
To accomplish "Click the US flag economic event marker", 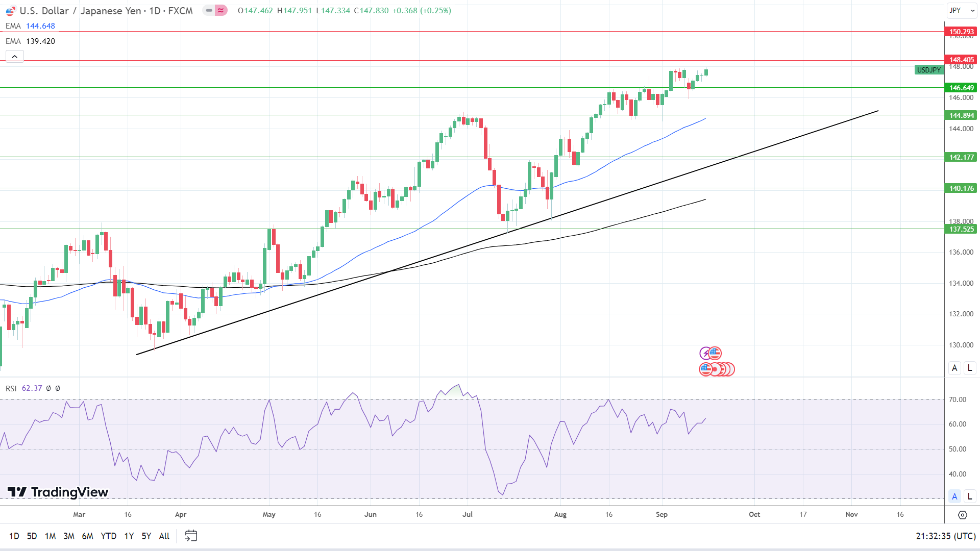I will pyautogui.click(x=715, y=353).
